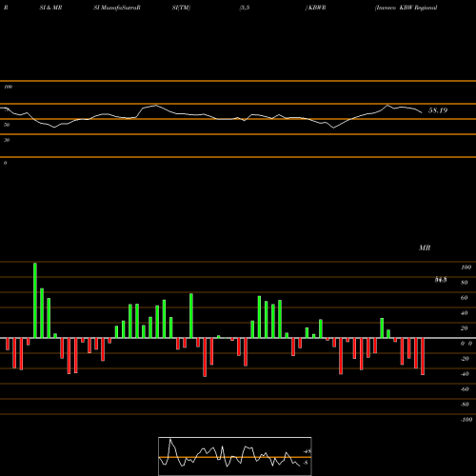Click the 'SI(TM)' header text
The image size is (476, 476).
[x=181, y=8]
